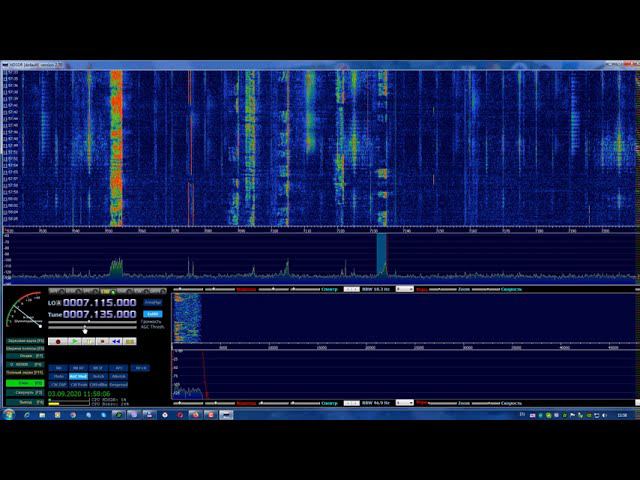Click the lower averaging input field near RBW
Viewport: 640px width, 480px height.
(351, 403)
